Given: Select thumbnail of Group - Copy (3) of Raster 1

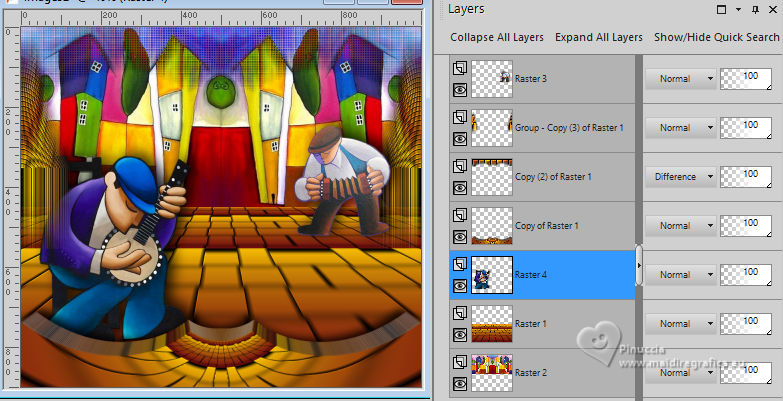Looking at the screenshot, I should (x=492, y=128).
